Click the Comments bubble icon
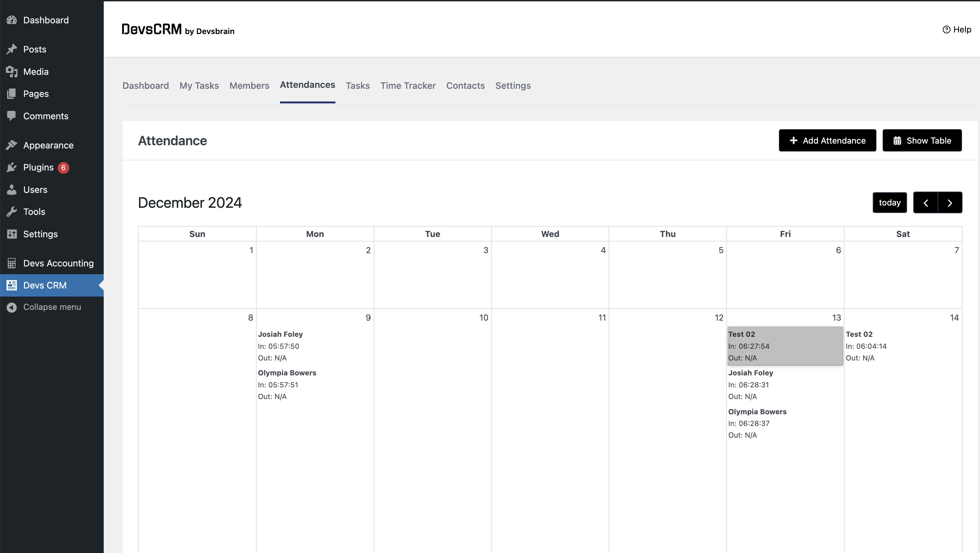 tap(12, 116)
